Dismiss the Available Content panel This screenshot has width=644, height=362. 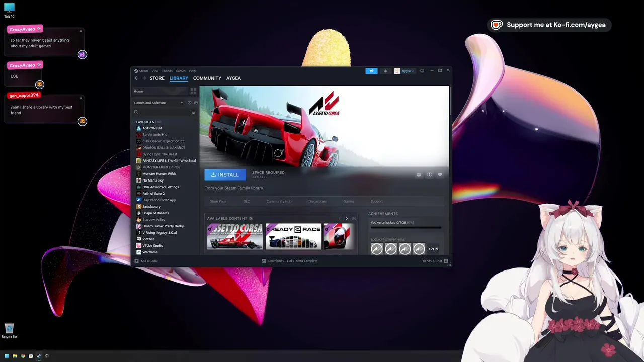tap(354, 219)
